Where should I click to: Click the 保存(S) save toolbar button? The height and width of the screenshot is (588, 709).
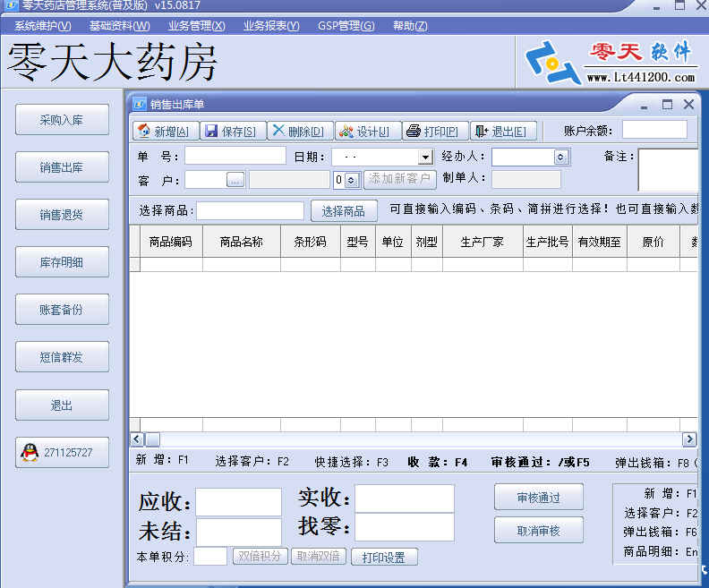click(233, 131)
